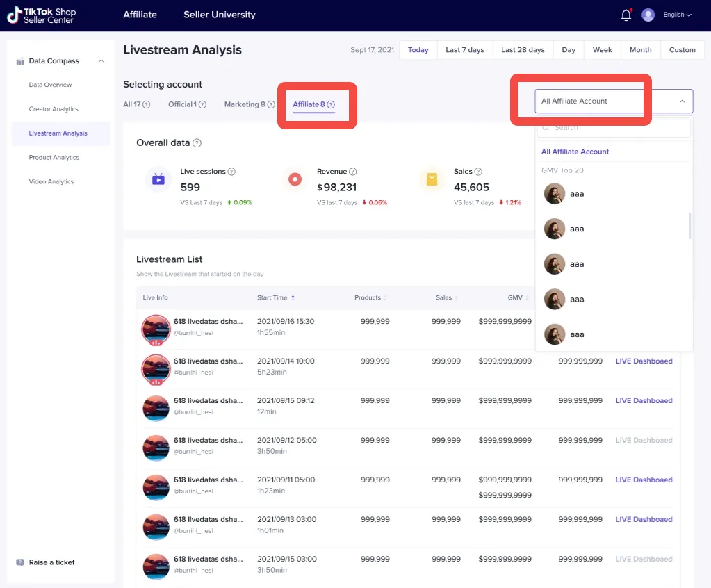711x588 pixels.
Task: Click the help icon next to Sales
Action: click(478, 172)
